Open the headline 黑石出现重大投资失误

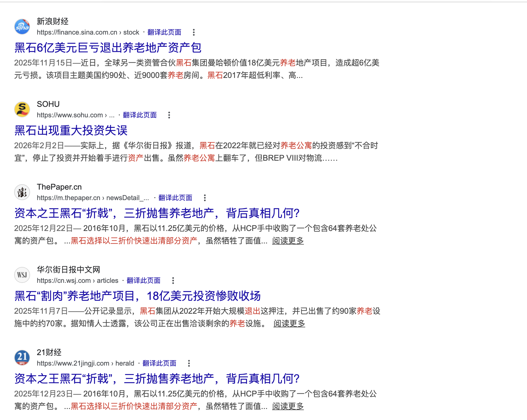point(71,130)
